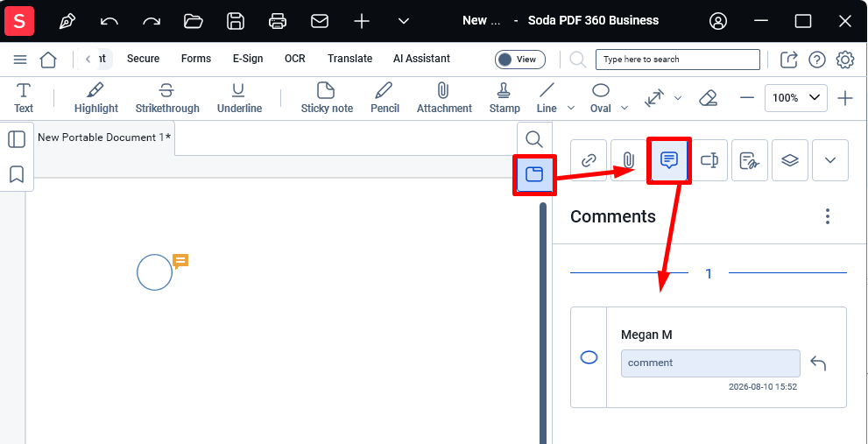Expand the Line tool dropdown arrow
Viewport: 868px width, 444px height.
pyautogui.click(x=571, y=108)
